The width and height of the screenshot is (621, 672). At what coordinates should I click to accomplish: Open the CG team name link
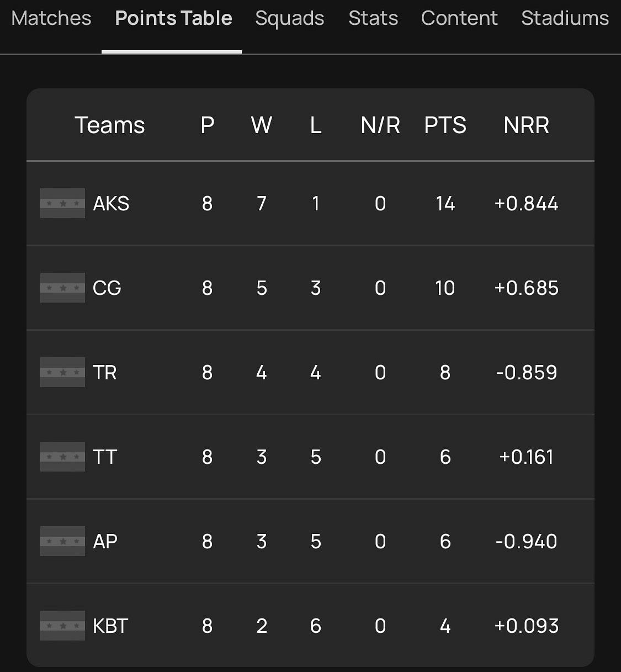pos(107,288)
